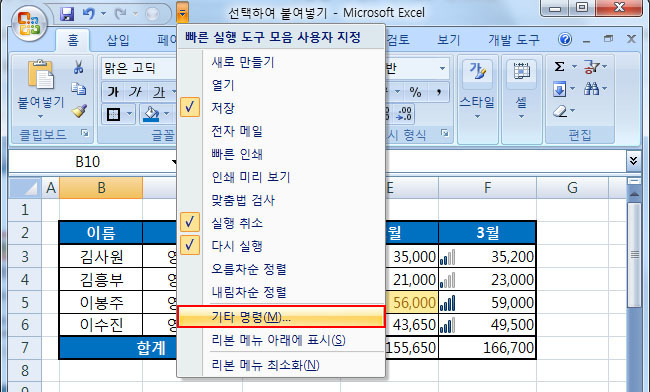This screenshot has width=650, height=392.
Task: Click the vertical scrollbar thumb
Action: [x=634, y=255]
